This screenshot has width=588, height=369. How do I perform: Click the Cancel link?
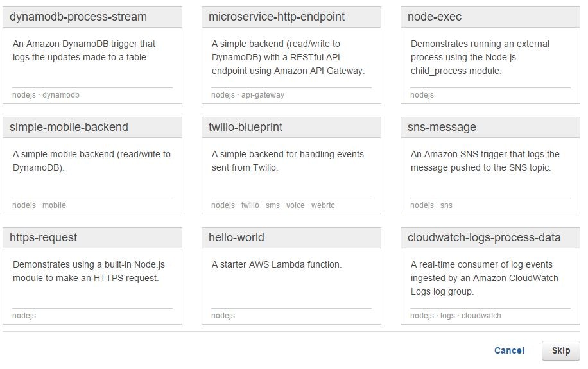(509, 350)
